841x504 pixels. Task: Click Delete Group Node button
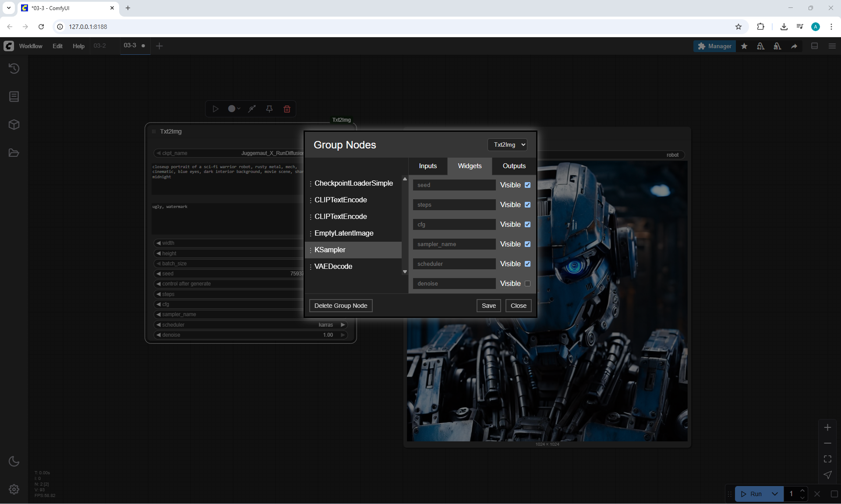pos(340,306)
